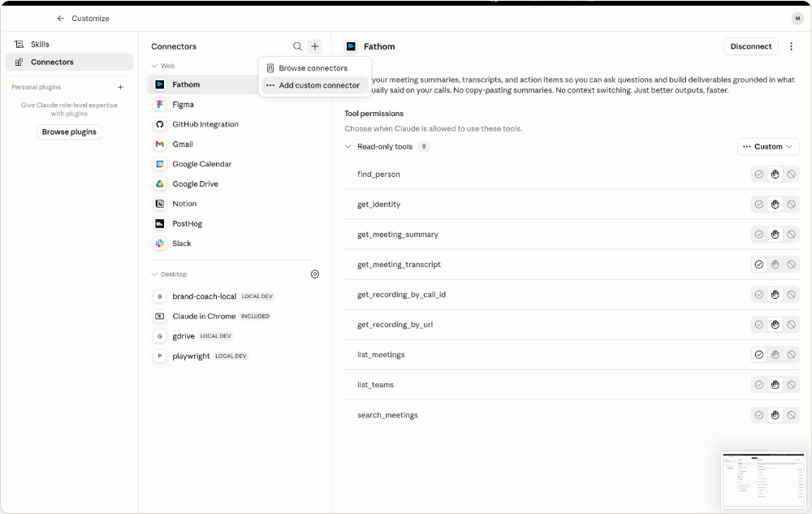Screen dimensions: 812x514
Task: Click the Disconnect button
Action: (751, 46)
